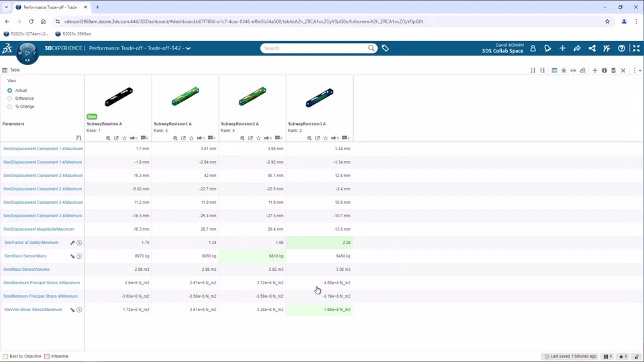The image size is (644, 362).
Task: Expand the Trade-off-342 title dropdown
Action: coord(188,48)
